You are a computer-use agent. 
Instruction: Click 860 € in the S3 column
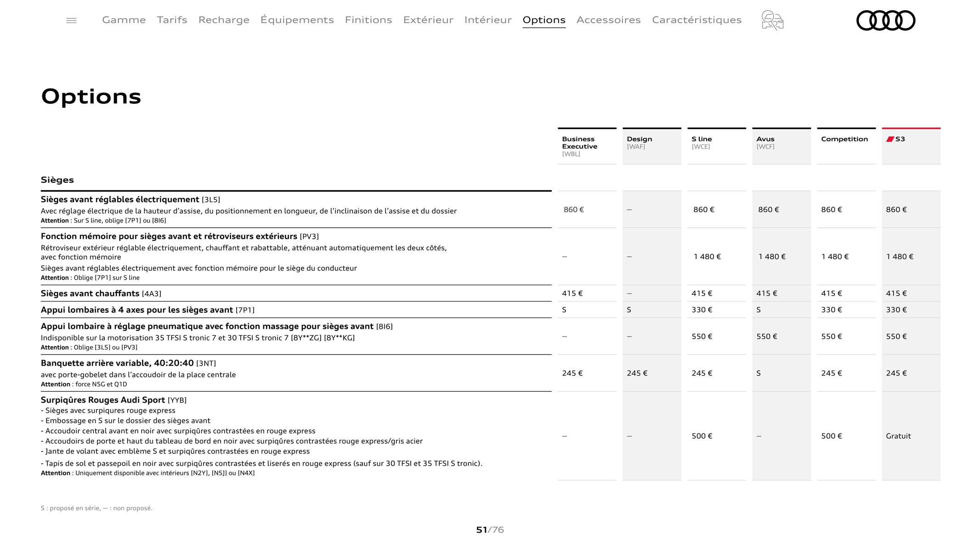point(896,209)
